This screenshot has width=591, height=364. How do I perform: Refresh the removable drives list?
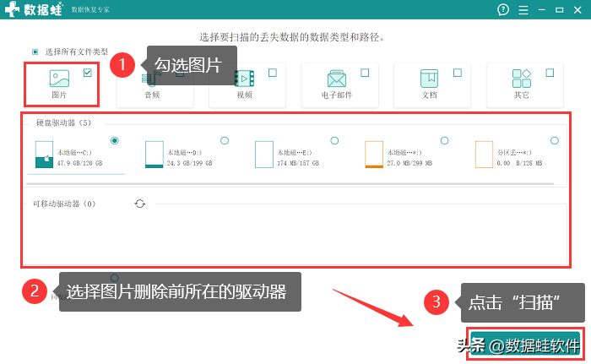click(x=140, y=204)
